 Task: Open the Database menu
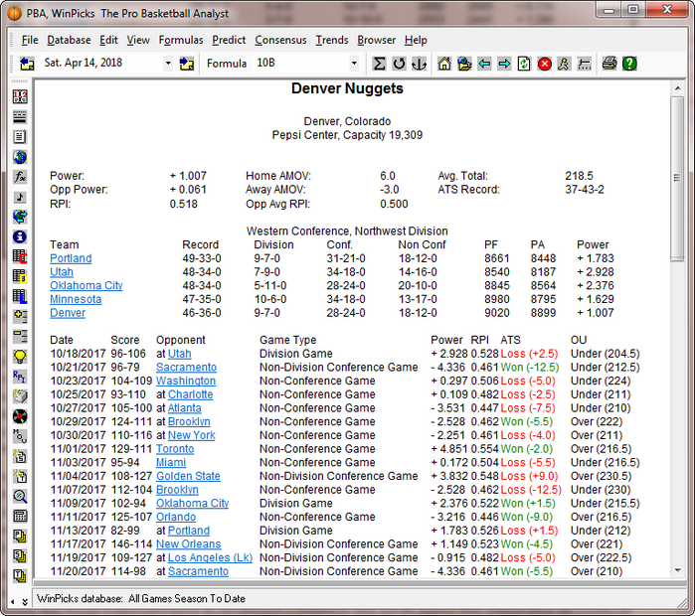(x=69, y=41)
